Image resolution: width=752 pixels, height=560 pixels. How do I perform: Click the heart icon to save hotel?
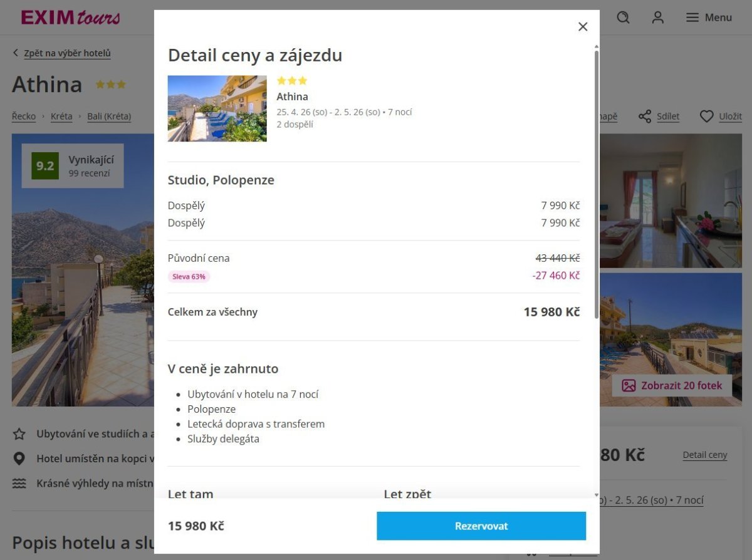point(707,117)
